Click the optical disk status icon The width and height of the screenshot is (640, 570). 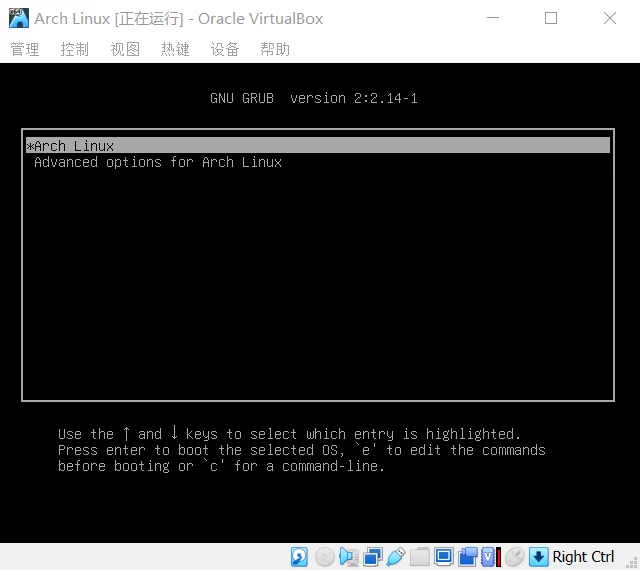coord(324,557)
